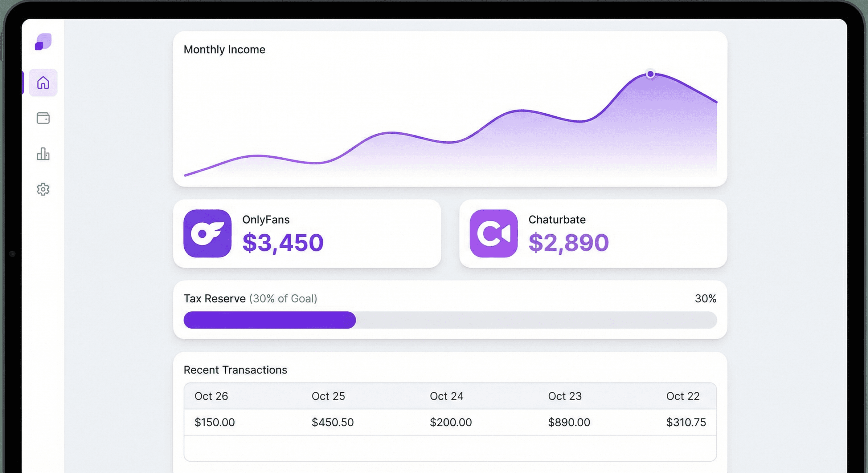
Task: Select the Chaturbate platform icon
Action: [493, 233]
